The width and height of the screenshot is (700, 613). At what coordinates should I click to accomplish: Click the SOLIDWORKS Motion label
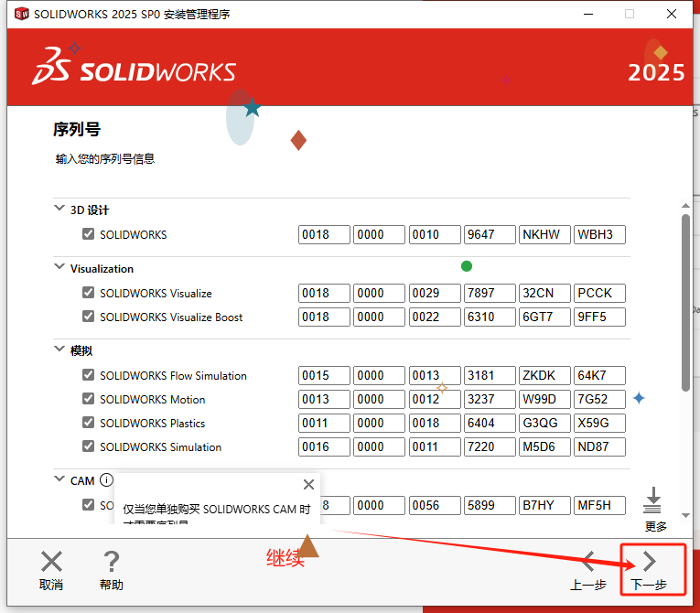point(152,399)
